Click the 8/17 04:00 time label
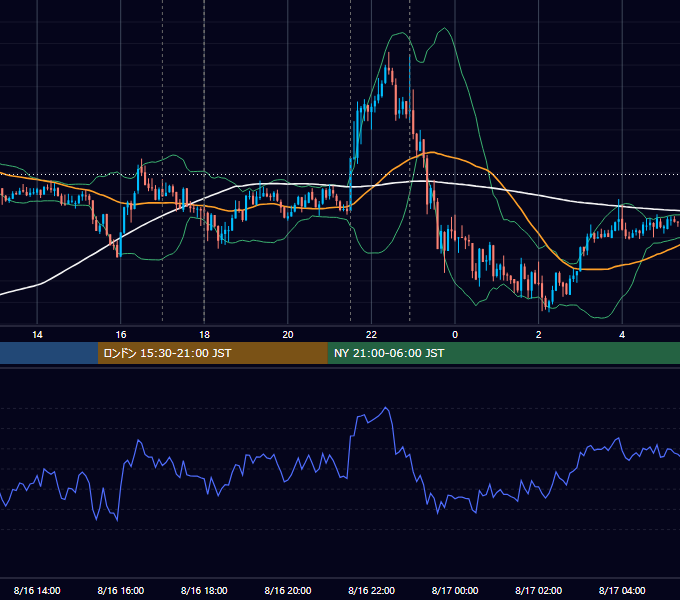This screenshot has height=600, width=680. tap(622, 590)
